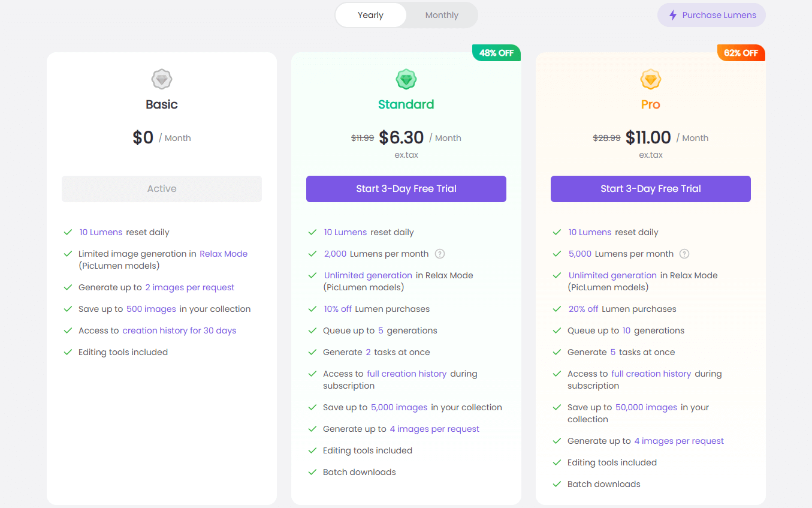Image resolution: width=812 pixels, height=508 pixels.
Task: Click the help icon beside 5,000 Lumens per month
Action: click(684, 254)
